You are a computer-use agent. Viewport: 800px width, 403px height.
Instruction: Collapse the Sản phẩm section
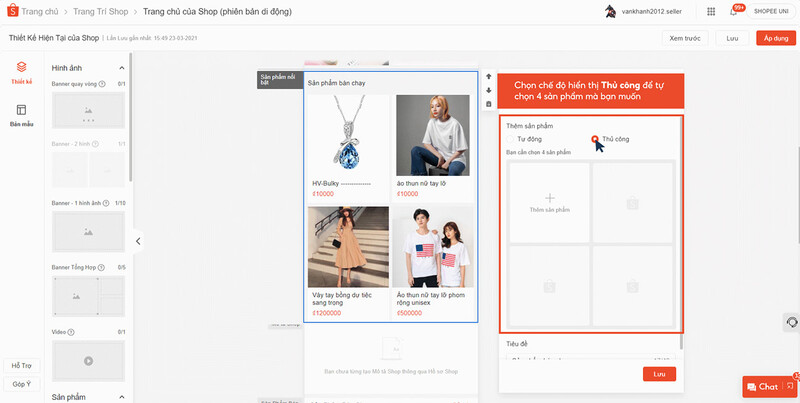[x=121, y=397]
